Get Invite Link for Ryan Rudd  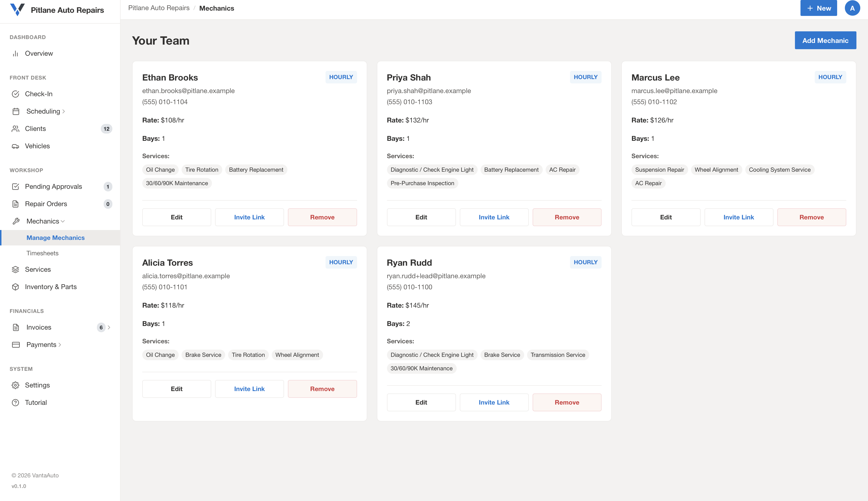point(494,402)
